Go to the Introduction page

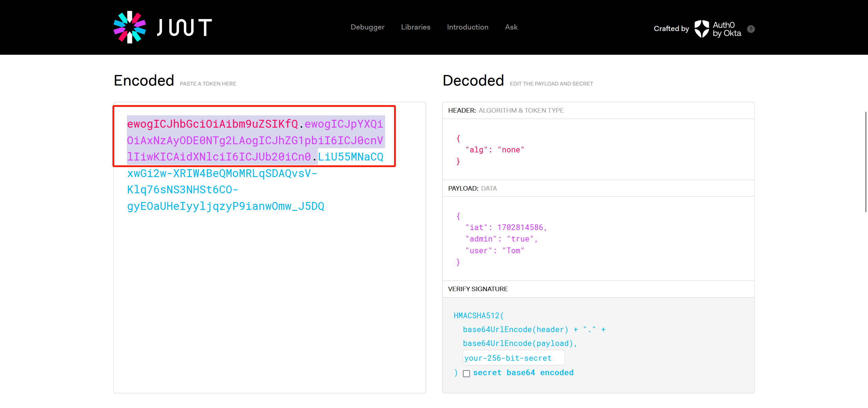click(x=467, y=27)
